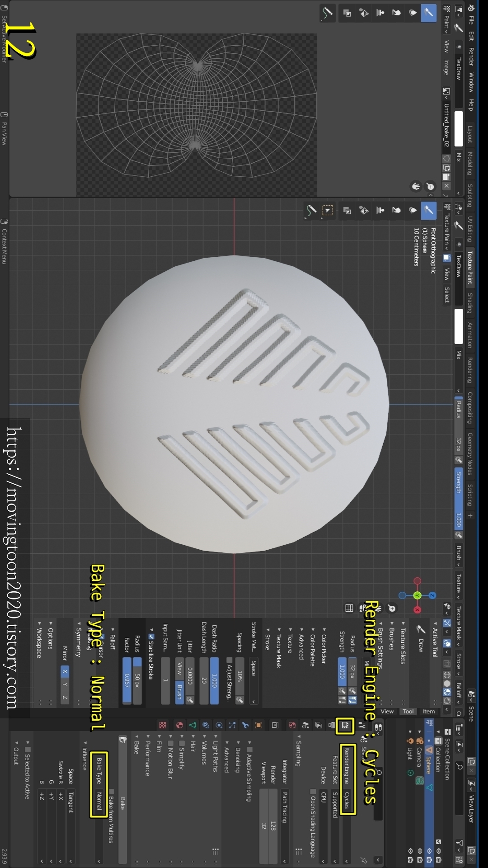The image size is (488, 868).
Task: Select the Clone tool in the 3D viewport toolbar
Action: pyautogui.click(x=380, y=210)
